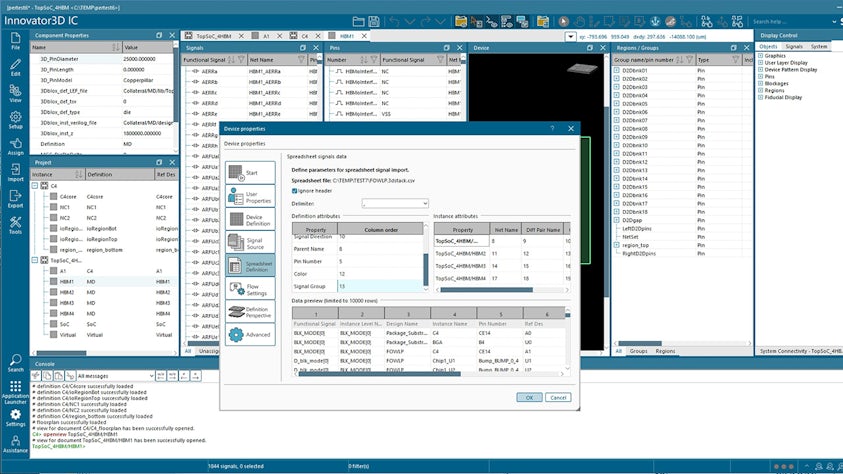The width and height of the screenshot is (843, 474).
Task: Open the All messages console filter dropdown
Action: [x=115, y=376]
